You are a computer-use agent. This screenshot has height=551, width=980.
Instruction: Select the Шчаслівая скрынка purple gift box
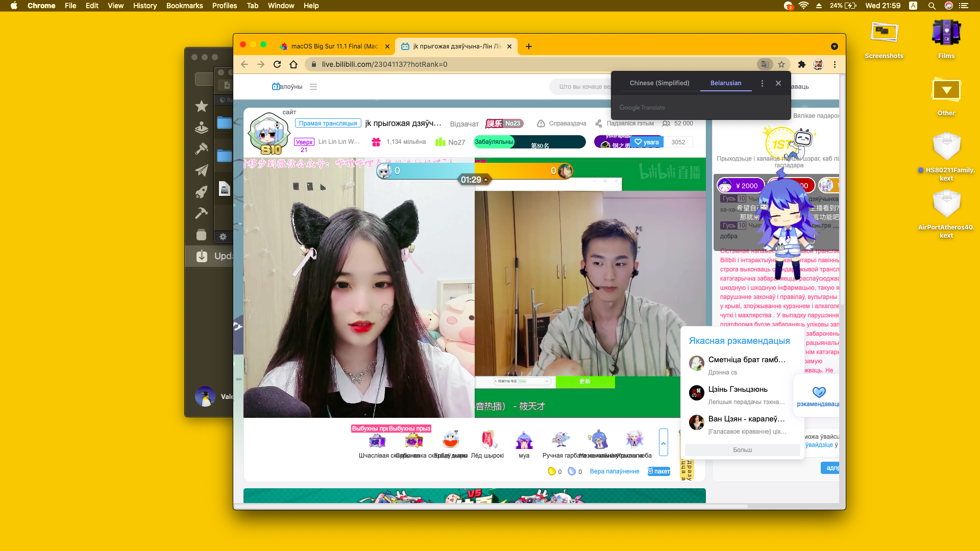point(377,441)
